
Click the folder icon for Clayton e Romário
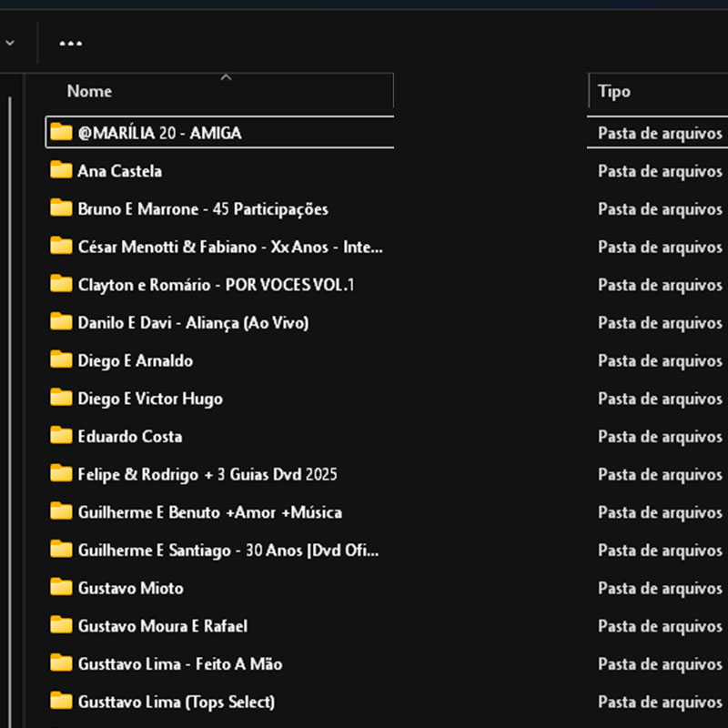[x=61, y=284]
